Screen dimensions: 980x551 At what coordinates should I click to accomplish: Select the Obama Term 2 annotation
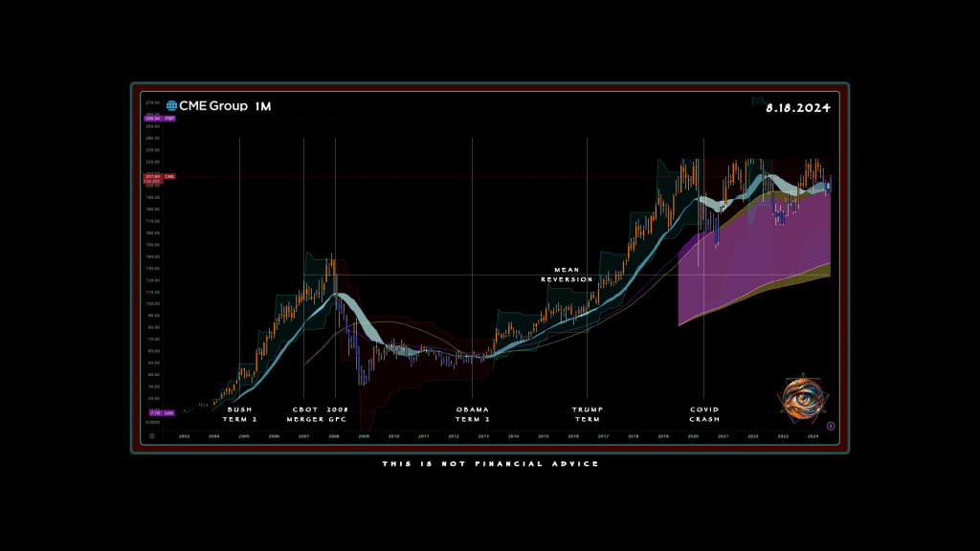(473, 413)
